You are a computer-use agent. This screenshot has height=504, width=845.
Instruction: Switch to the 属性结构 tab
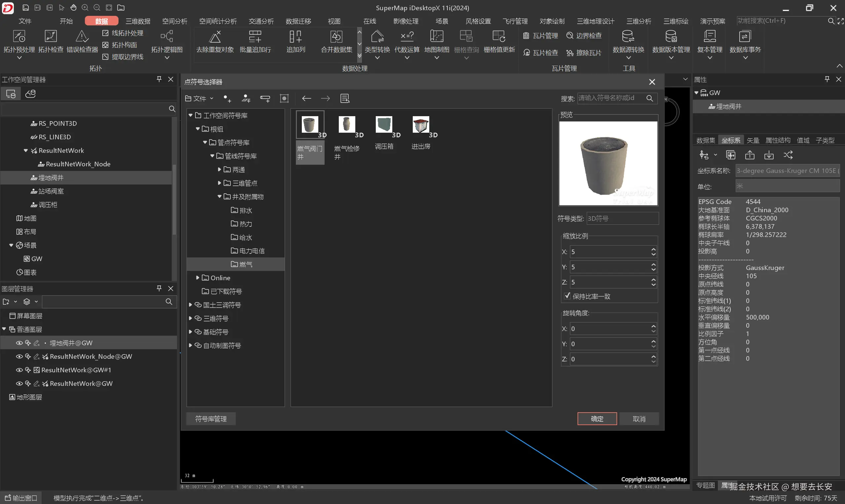[778, 140]
